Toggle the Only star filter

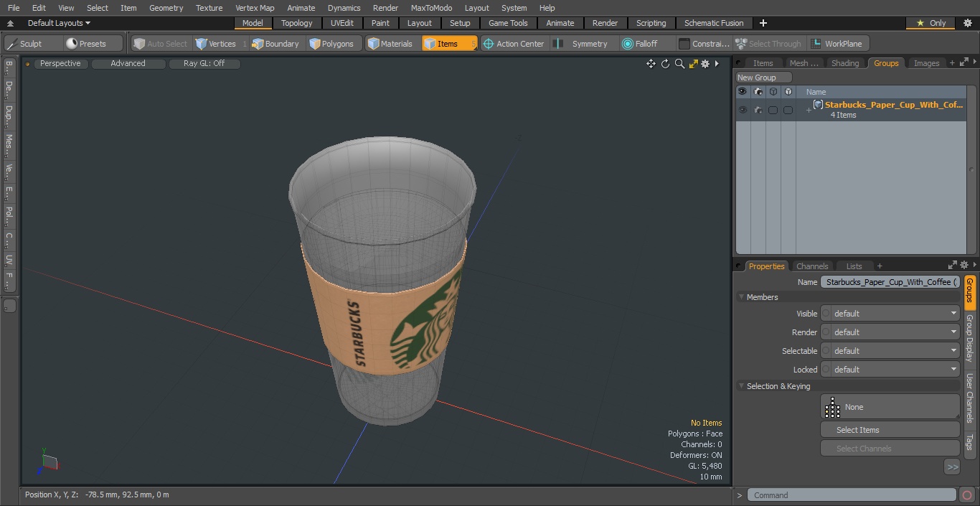tap(930, 23)
